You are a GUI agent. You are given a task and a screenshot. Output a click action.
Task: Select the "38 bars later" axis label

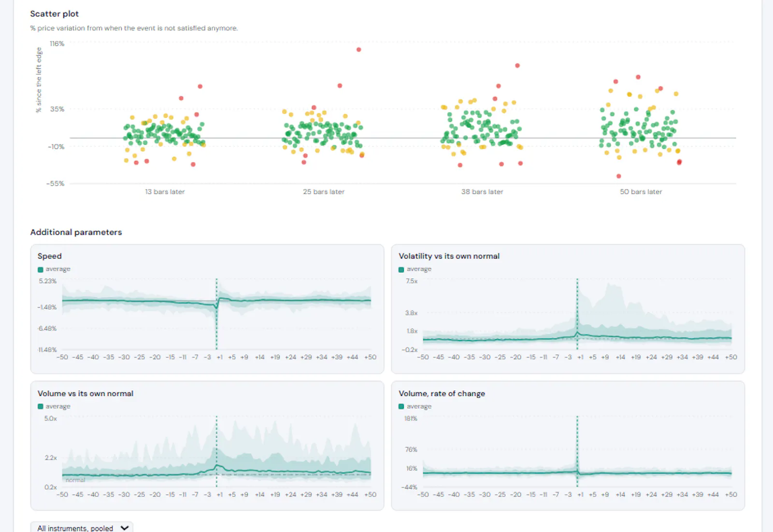pyautogui.click(x=482, y=192)
